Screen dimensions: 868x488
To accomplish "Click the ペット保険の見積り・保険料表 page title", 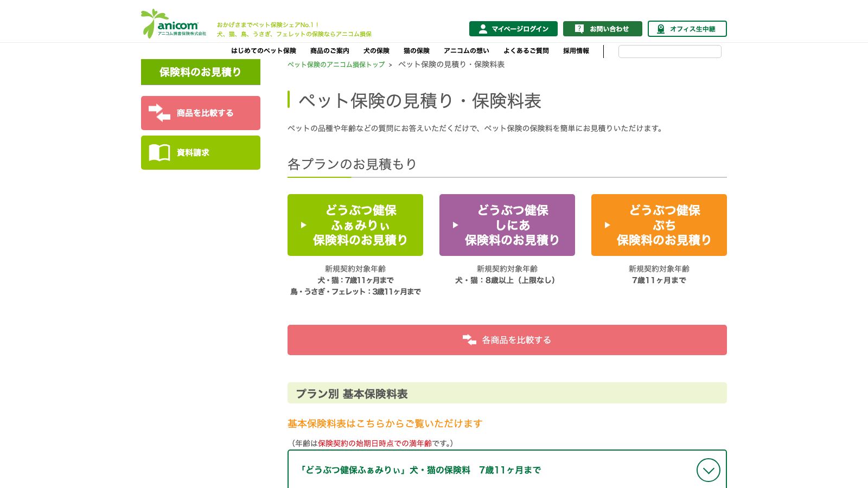I will [420, 101].
